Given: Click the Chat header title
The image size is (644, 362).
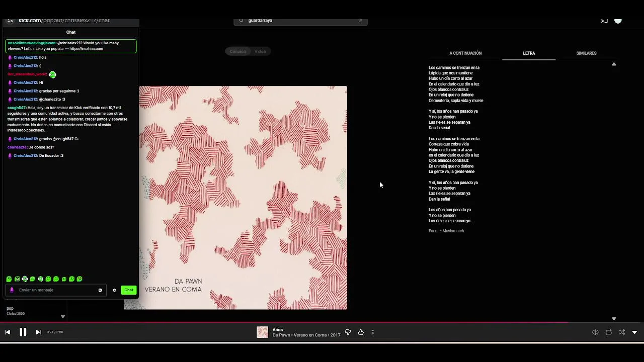Looking at the screenshot, I should [71, 32].
